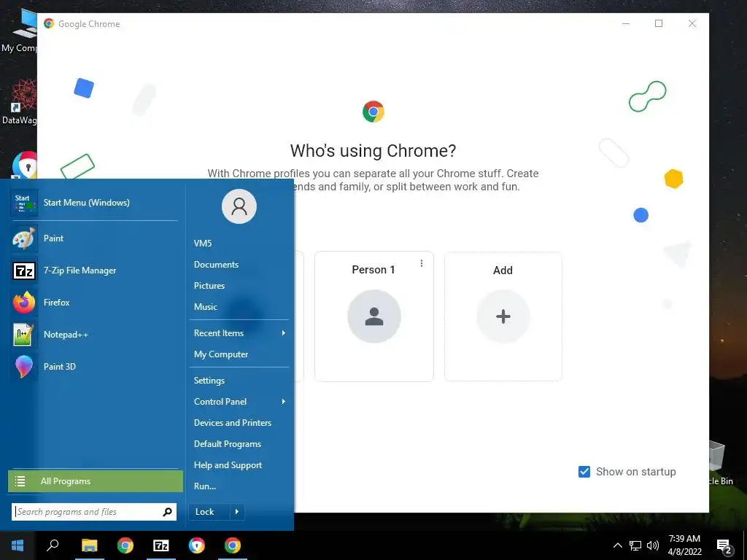Click the Add profile card label
This screenshot has height=560, width=747.
[503, 271]
